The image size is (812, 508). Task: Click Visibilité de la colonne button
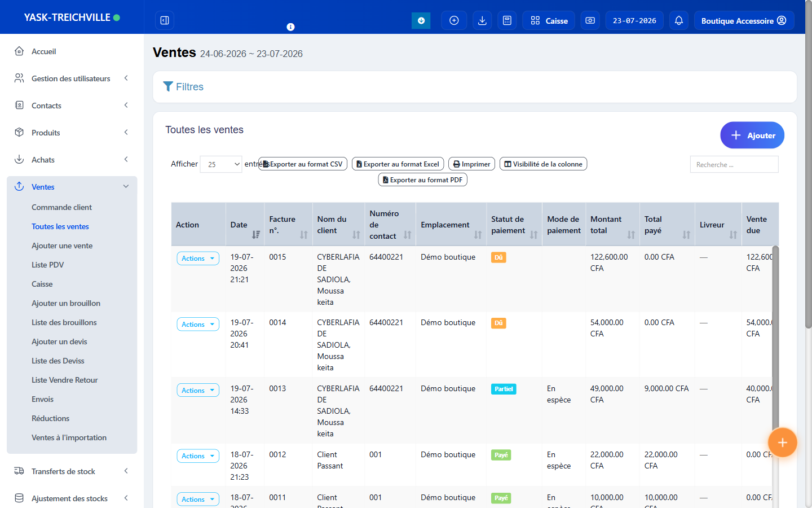544,164
